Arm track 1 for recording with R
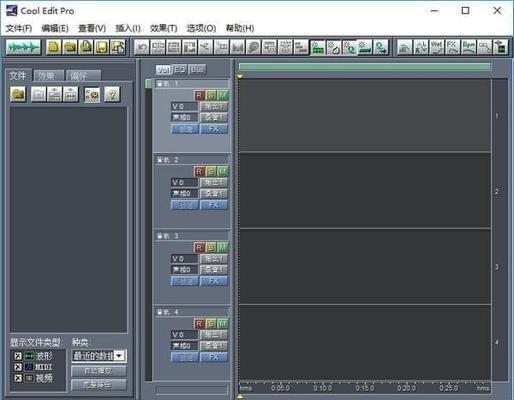This screenshot has width=514, height=400. pyautogui.click(x=199, y=96)
